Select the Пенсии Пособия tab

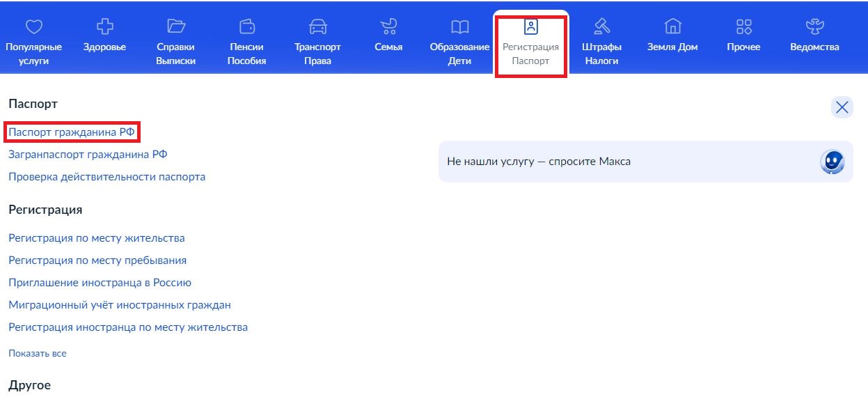tap(247, 42)
